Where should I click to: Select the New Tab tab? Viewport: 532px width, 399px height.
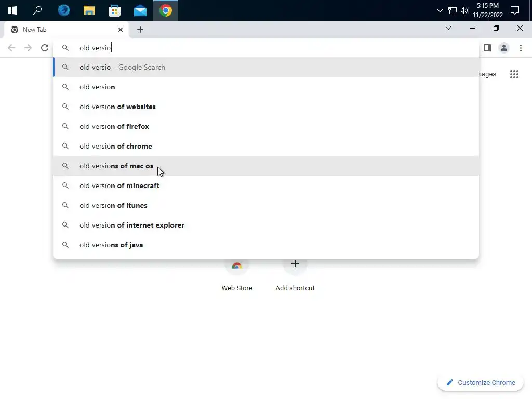[x=66, y=30]
